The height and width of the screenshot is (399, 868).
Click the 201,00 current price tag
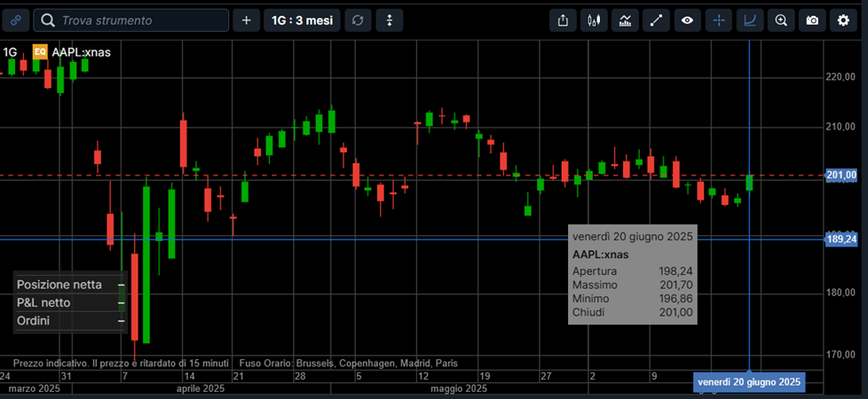pyautogui.click(x=841, y=176)
